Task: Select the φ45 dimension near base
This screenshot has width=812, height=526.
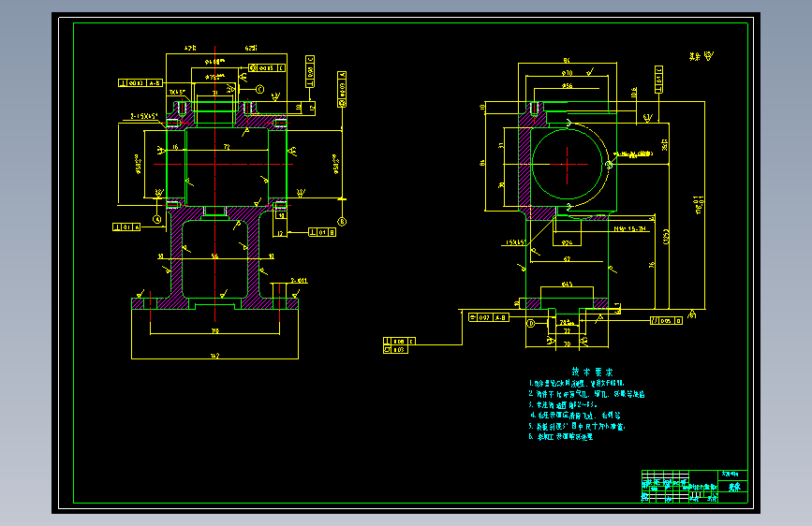Action: [567, 284]
